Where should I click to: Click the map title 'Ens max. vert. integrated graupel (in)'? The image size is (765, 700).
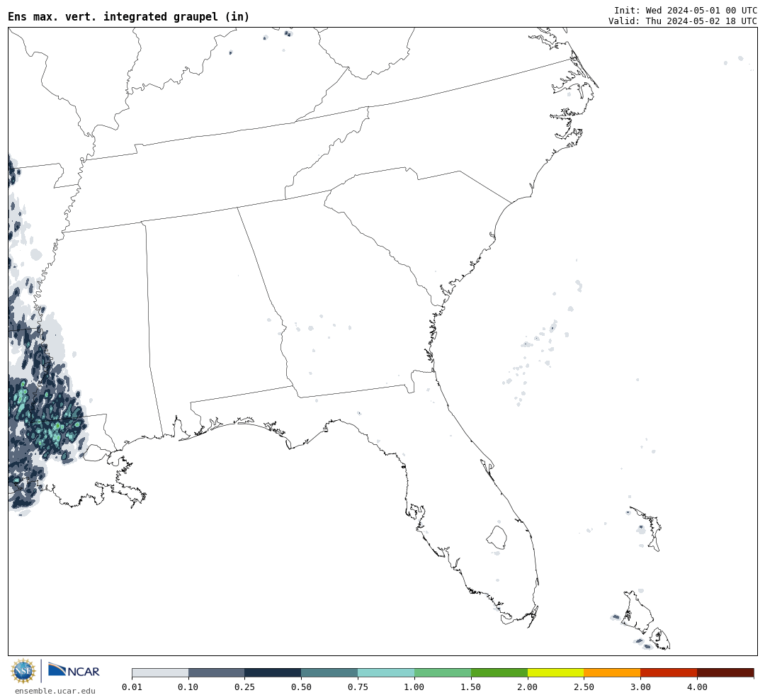[129, 17]
